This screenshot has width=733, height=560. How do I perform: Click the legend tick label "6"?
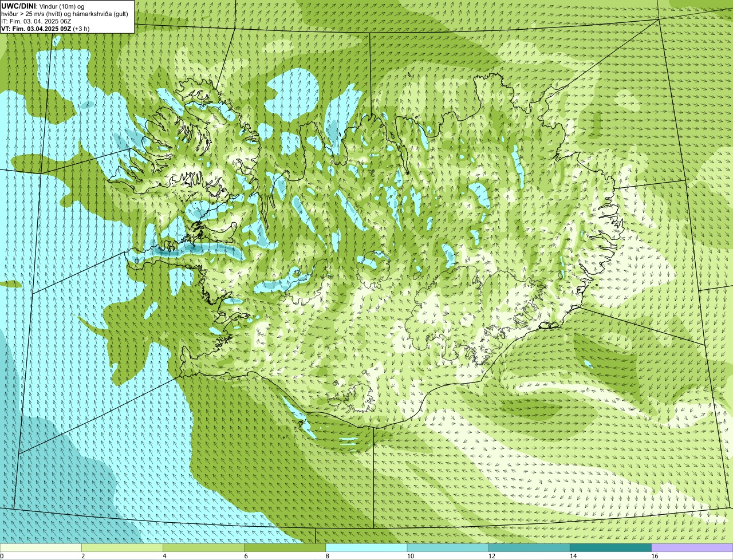246,556
